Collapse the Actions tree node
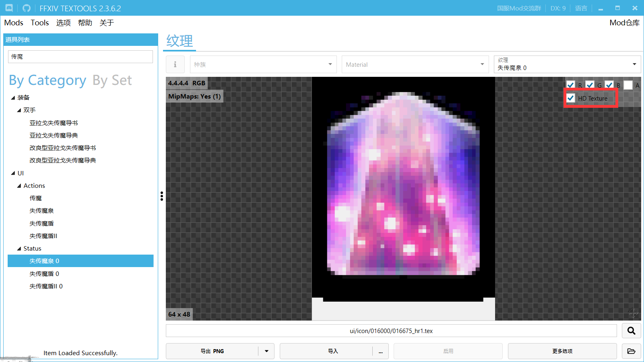The height and width of the screenshot is (362, 644). tap(19, 186)
